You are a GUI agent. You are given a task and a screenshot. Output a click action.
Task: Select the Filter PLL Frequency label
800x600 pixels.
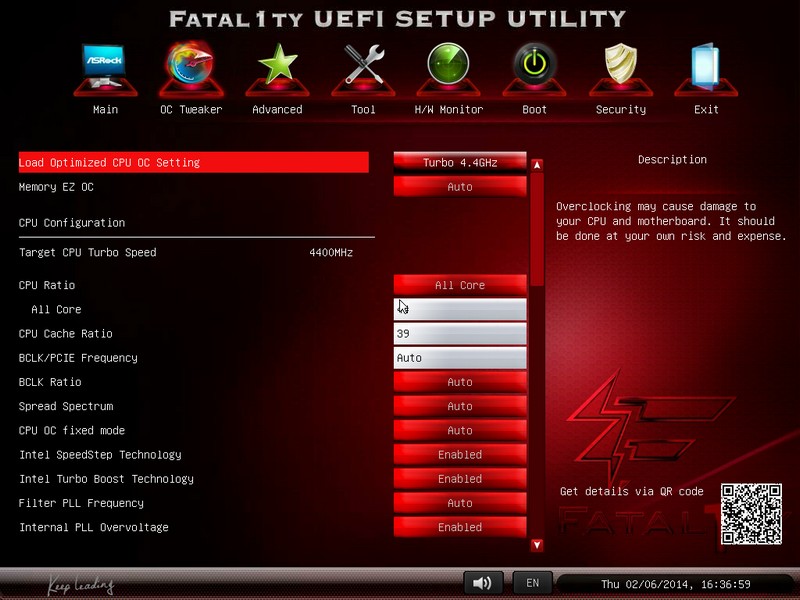81,503
